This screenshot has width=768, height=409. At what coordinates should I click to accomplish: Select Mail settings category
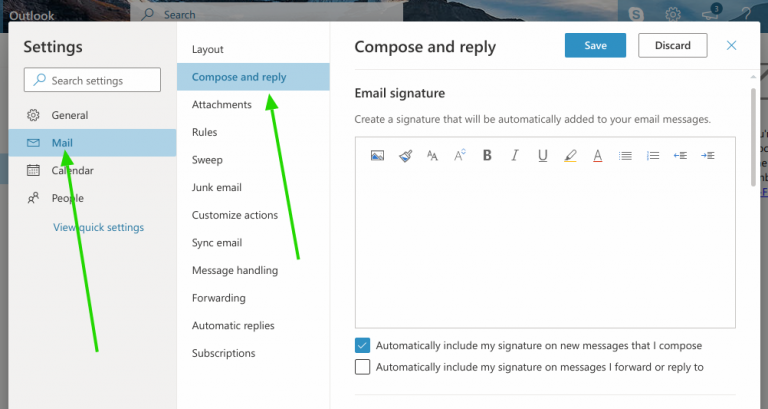pyautogui.click(x=92, y=143)
